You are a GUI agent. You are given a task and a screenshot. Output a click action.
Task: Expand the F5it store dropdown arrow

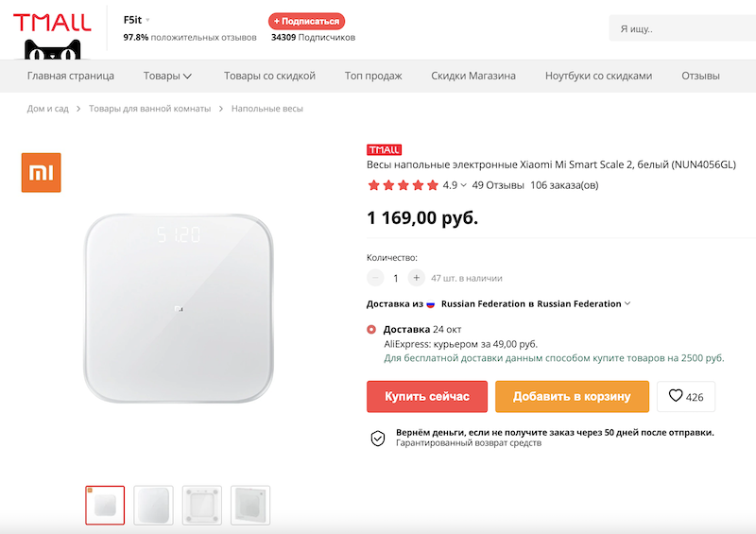click(148, 20)
